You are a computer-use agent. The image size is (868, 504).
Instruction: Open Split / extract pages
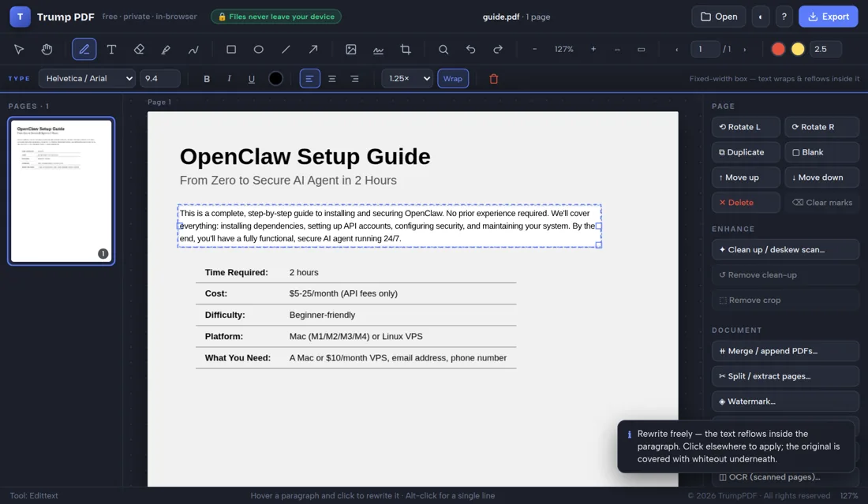point(785,376)
